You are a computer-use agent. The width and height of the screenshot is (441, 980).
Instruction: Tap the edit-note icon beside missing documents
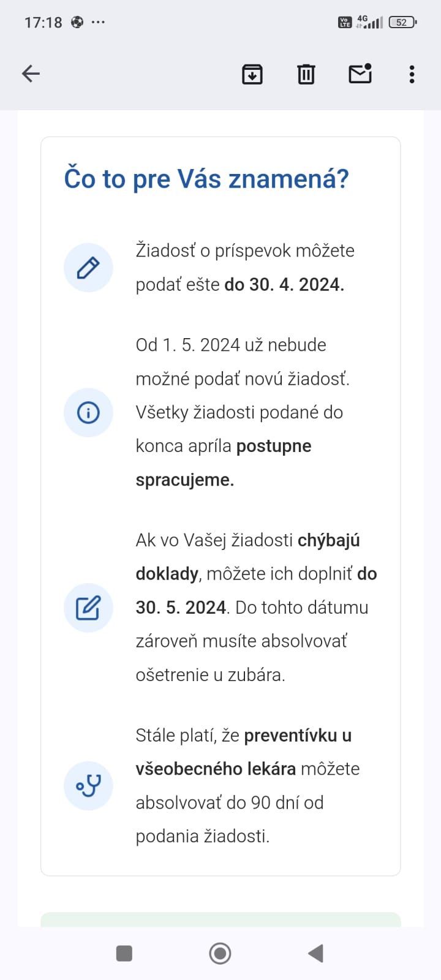pos(88,608)
